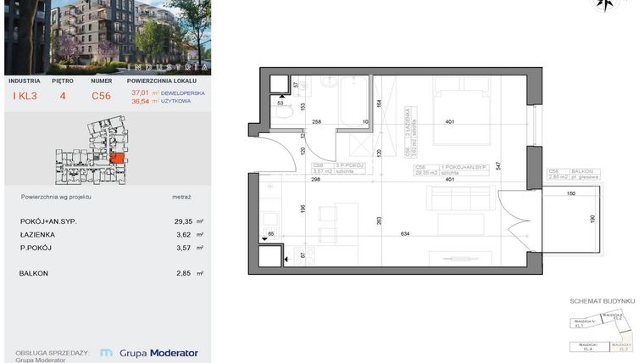Select the double bed symbol

click(x=462, y=111)
